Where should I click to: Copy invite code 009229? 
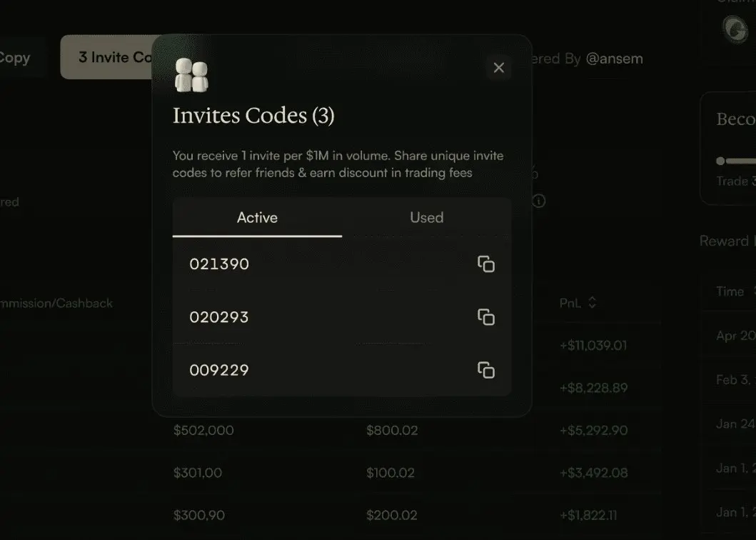click(x=486, y=370)
